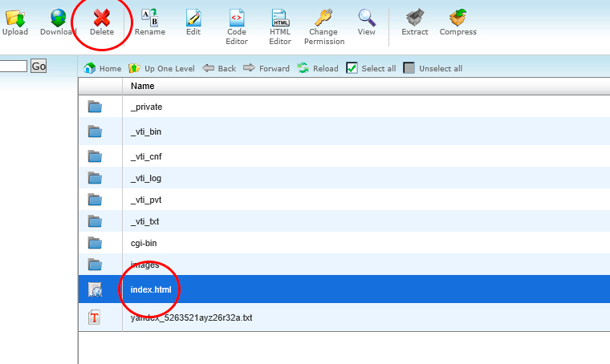The width and height of the screenshot is (610, 364).
Task: Click folder icon of _vti_pvt row
Action: pos(95,200)
